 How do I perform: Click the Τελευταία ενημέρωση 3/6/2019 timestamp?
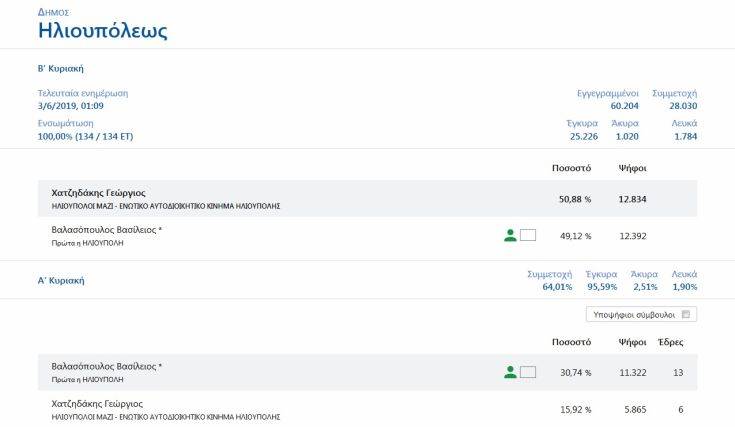(71, 105)
